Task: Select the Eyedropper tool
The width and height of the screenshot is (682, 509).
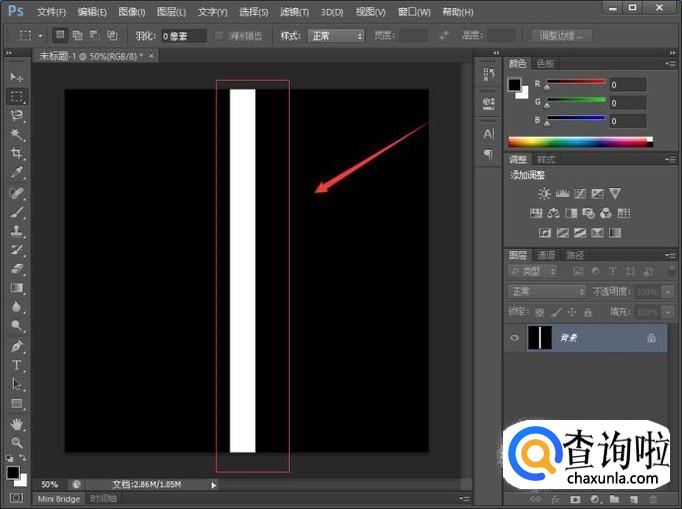Action: (17, 172)
